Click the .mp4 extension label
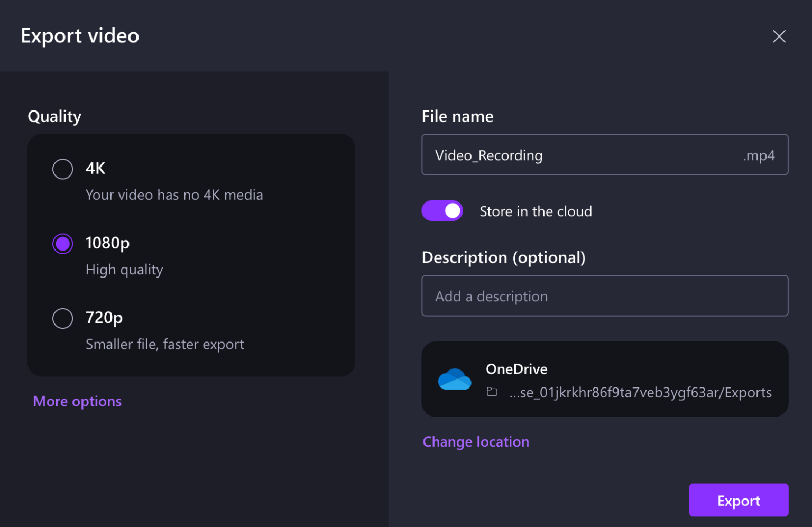This screenshot has height=527, width=812. [759, 155]
